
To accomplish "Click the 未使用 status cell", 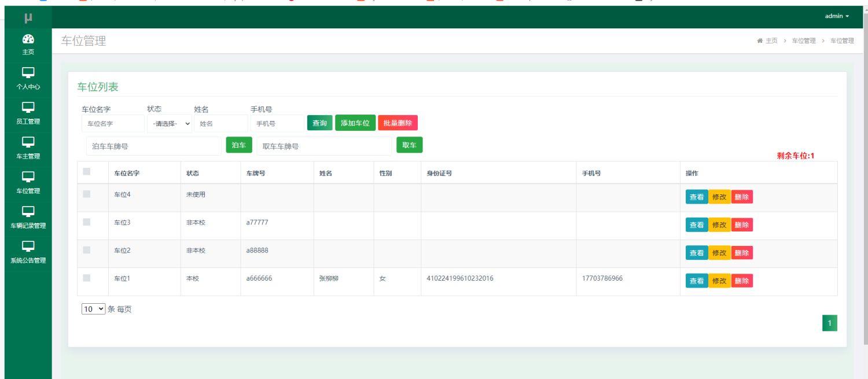I will coord(196,194).
